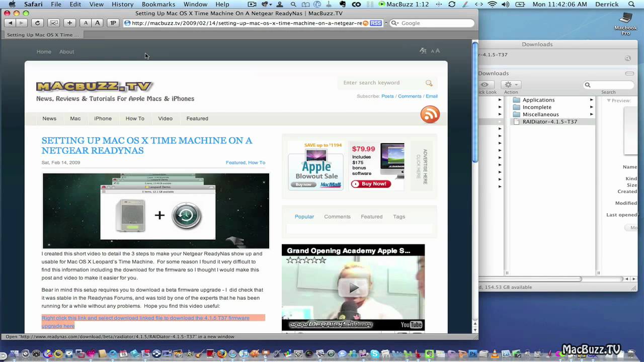Switch to the Tags sidebar tab

(399, 217)
